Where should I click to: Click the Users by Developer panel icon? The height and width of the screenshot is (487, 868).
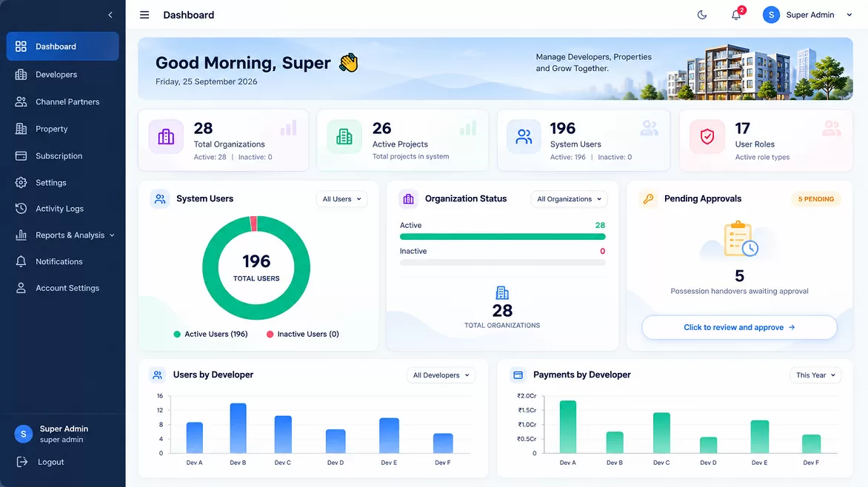pos(158,375)
